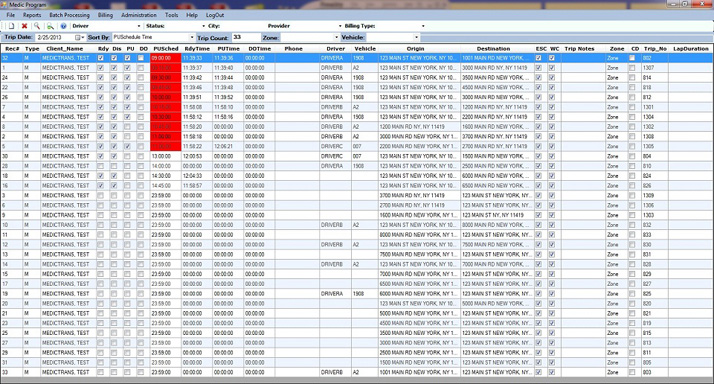This screenshot has width=714, height=384.
Task: Click the PUSched column header
Action: point(166,49)
